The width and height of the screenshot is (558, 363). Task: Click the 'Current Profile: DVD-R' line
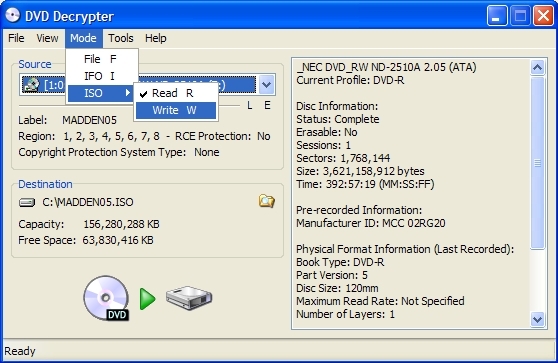[350, 80]
